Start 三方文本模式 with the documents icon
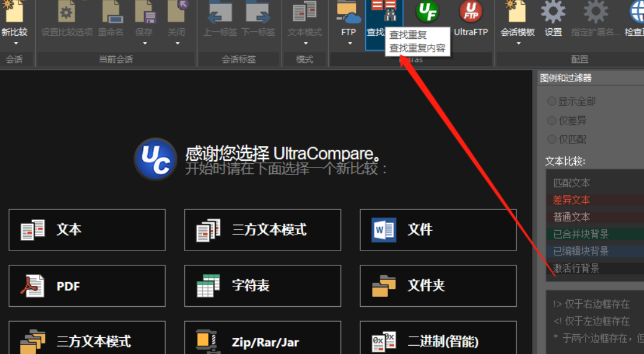 click(x=263, y=230)
